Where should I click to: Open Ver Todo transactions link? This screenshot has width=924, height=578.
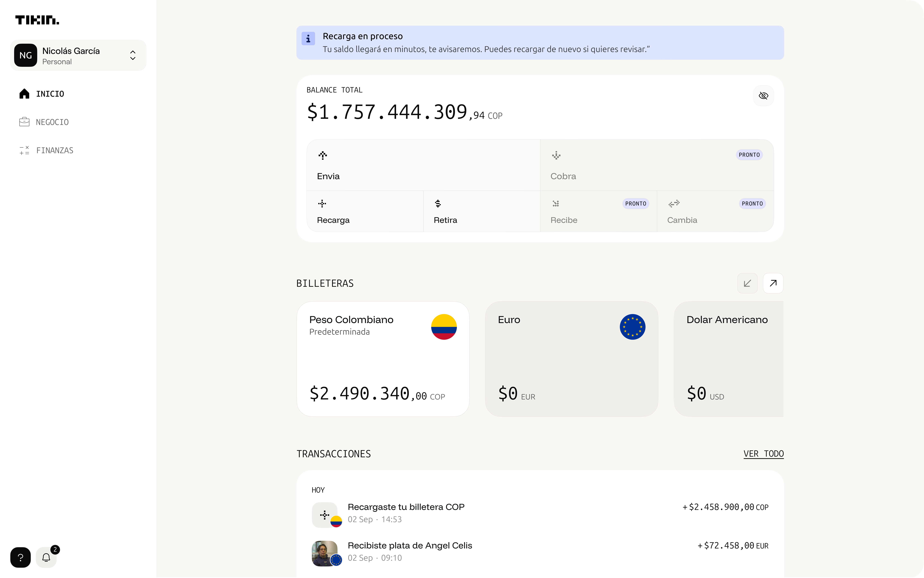pos(764,454)
